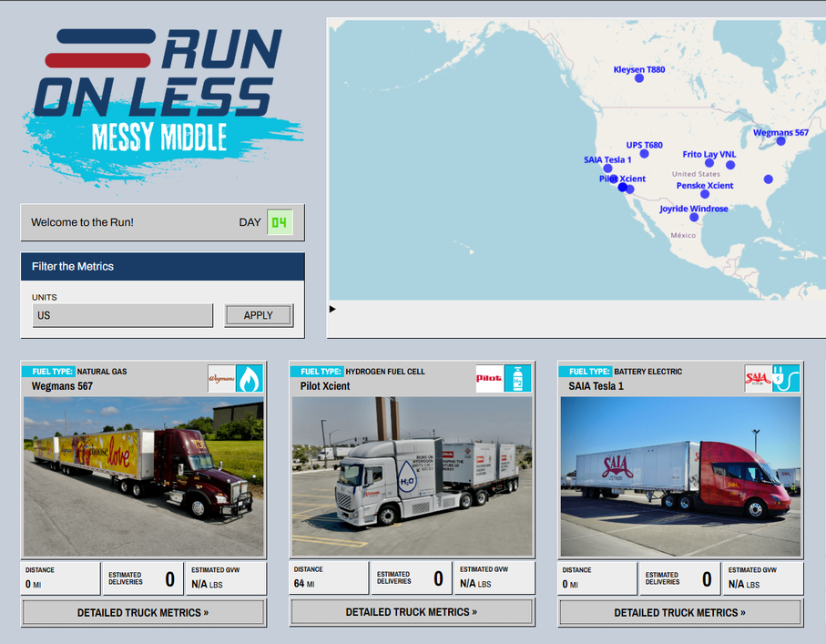Click the SAIA company logo icon
Screen dimensions: 826x644
pos(758,378)
